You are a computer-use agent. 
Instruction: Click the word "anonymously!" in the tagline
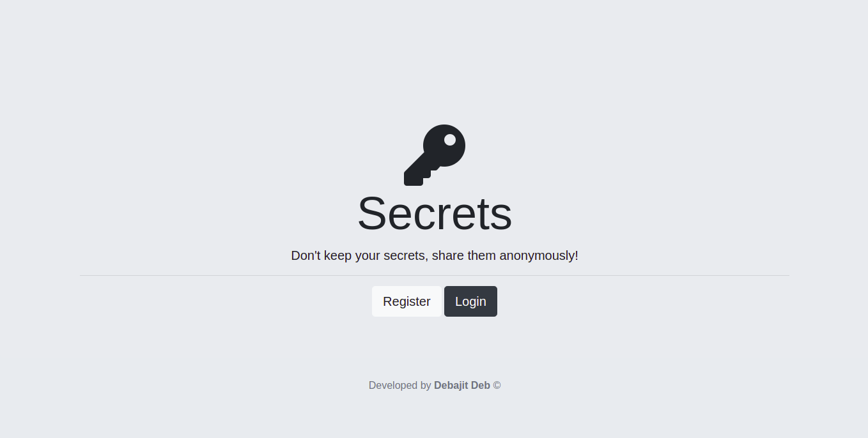[539, 256]
